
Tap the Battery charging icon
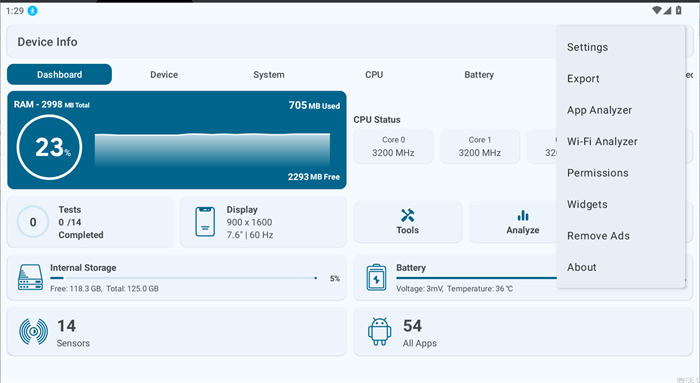click(376, 277)
